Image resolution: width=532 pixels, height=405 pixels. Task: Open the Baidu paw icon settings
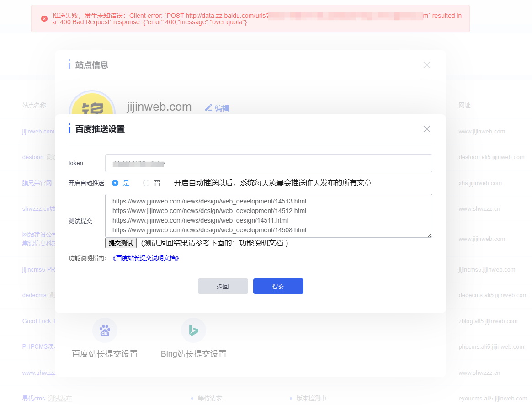point(105,330)
